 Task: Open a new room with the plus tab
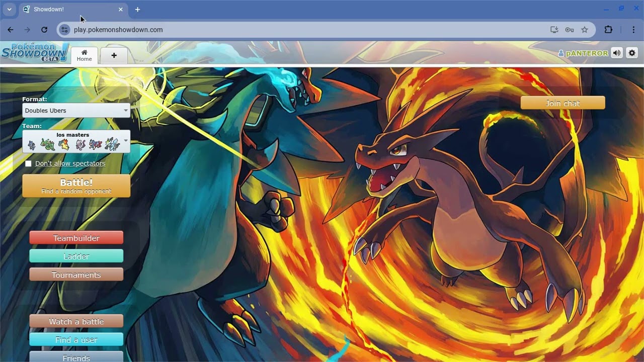(114, 55)
